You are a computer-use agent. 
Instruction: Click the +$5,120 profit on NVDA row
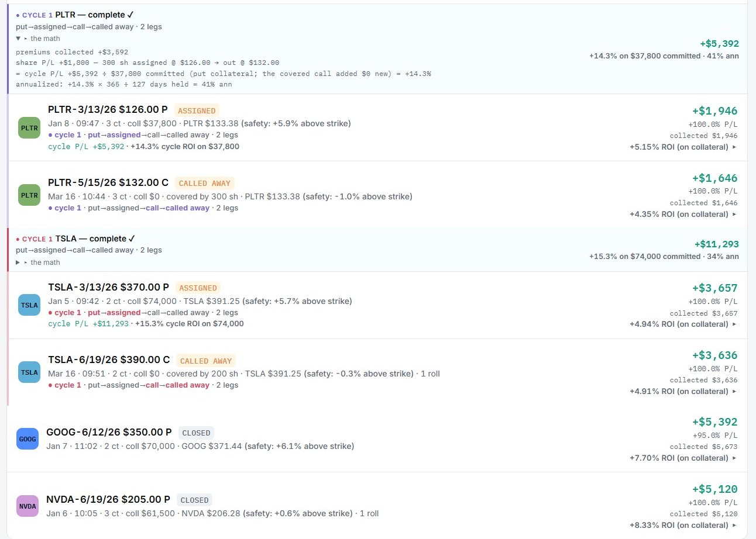point(714,489)
